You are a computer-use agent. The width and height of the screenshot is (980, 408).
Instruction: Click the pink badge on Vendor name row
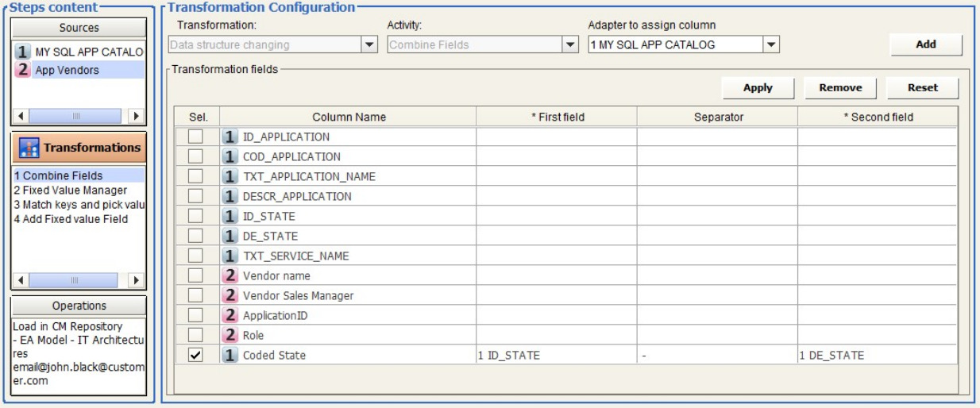pyautogui.click(x=230, y=276)
